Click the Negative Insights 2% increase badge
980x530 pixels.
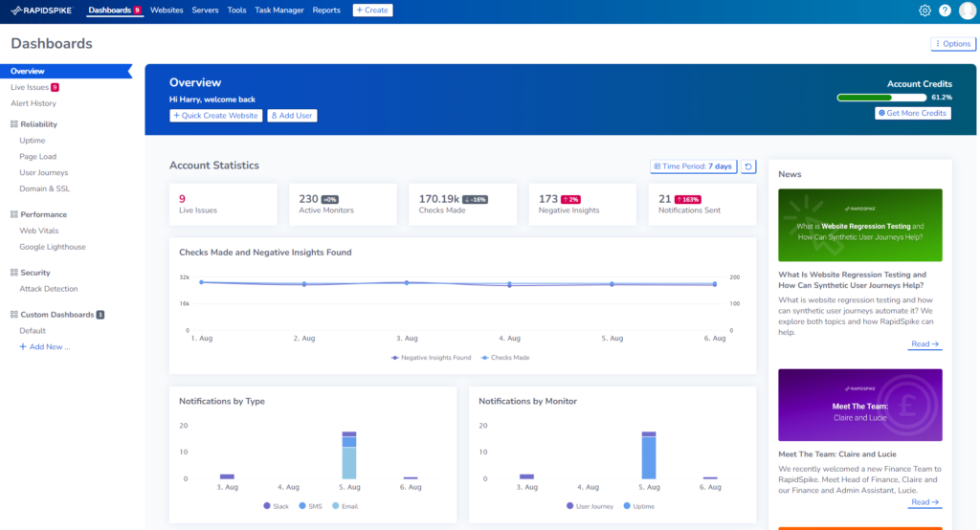pyautogui.click(x=570, y=199)
